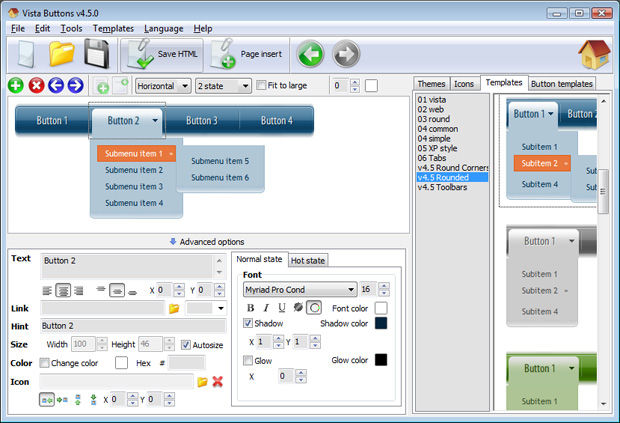Click the home icon in toolbar
Viewport: 620px width, 423px height.
pyautogui.click(x=594, y=54)
